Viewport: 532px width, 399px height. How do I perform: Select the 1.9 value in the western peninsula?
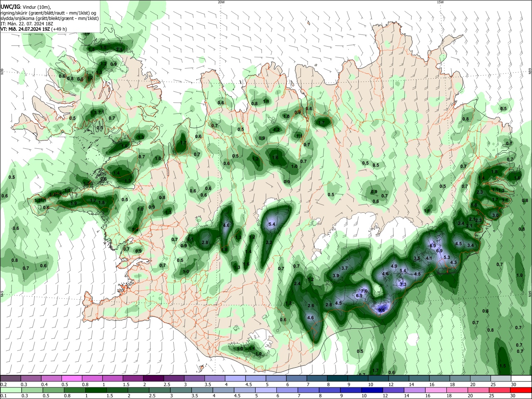74,203
